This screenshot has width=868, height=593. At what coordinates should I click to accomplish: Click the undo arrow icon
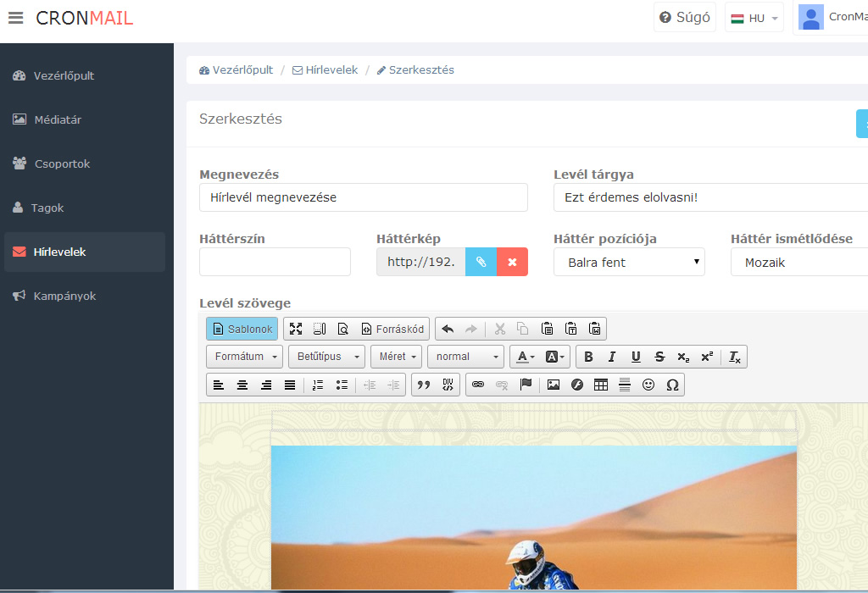[448, 330]
